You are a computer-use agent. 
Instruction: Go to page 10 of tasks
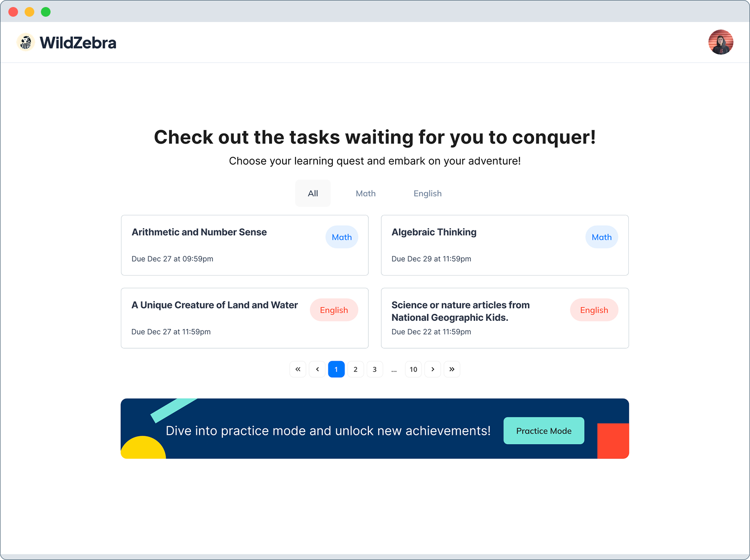413,369
